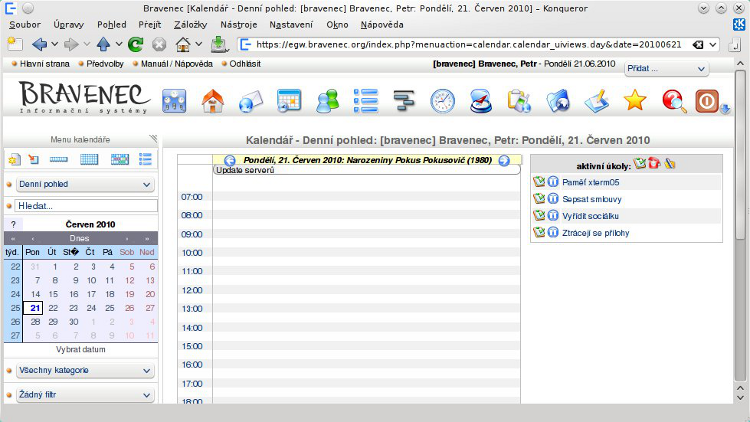Open the Calendar app icon in the top toolbar

pos(289,101)
